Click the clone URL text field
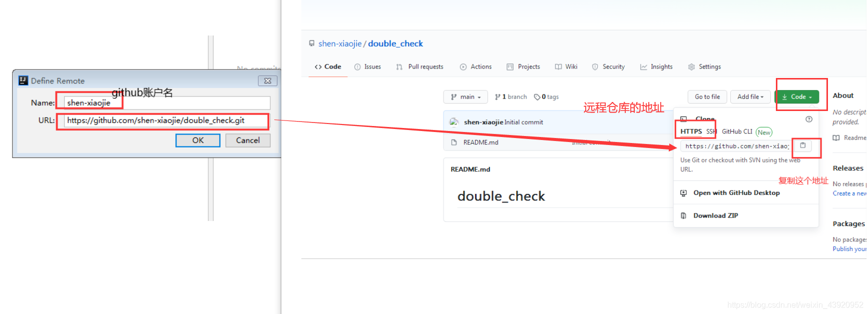 [736, 146]
